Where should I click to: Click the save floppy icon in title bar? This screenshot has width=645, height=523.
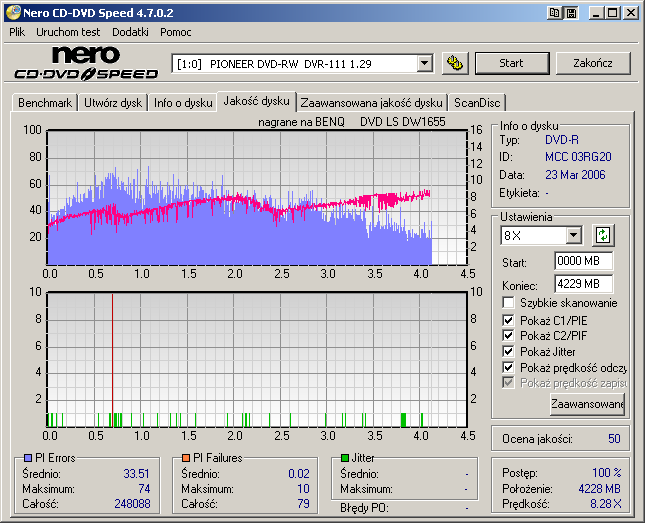click(571, 13)
